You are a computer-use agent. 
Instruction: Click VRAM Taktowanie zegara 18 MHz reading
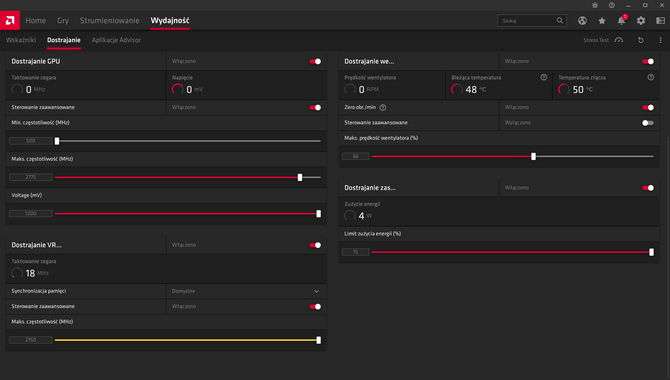[x=30, y=273]
